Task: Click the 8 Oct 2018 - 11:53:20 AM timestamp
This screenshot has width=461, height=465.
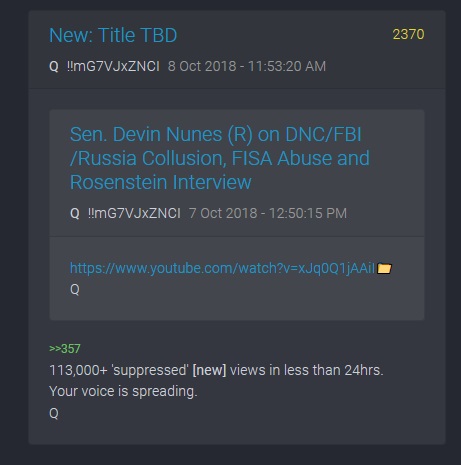Action: (x=247, y=66)
